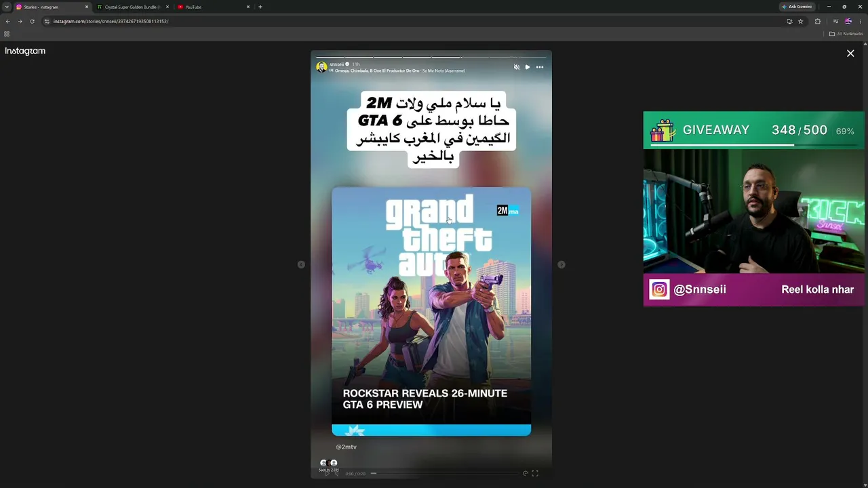Close the YouTube tab
This screenshot has height=488, width=868.
[248, 7]
